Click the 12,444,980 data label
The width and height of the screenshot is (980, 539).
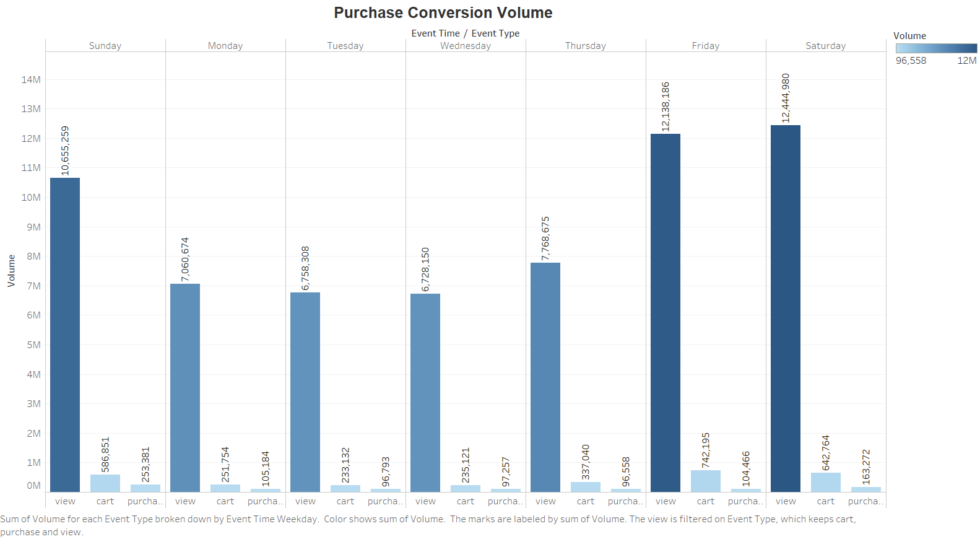(786, 98)
